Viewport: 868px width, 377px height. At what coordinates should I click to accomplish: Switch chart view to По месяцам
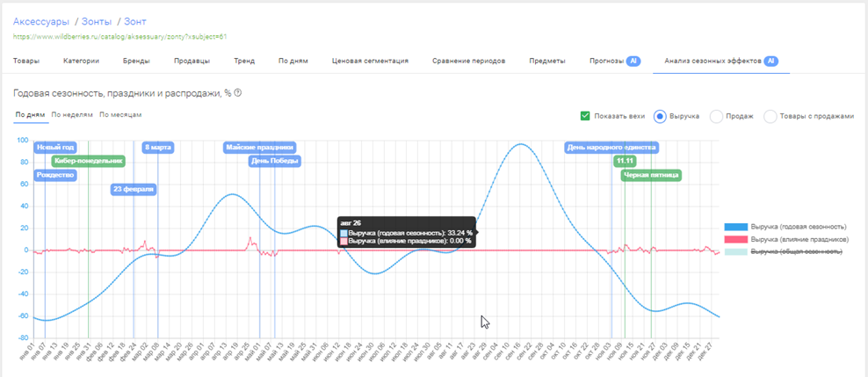click(120, 114)
